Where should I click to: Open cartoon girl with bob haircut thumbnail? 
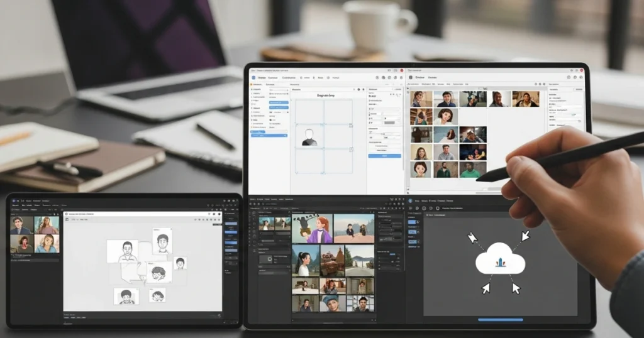click(x=421, y=170)
